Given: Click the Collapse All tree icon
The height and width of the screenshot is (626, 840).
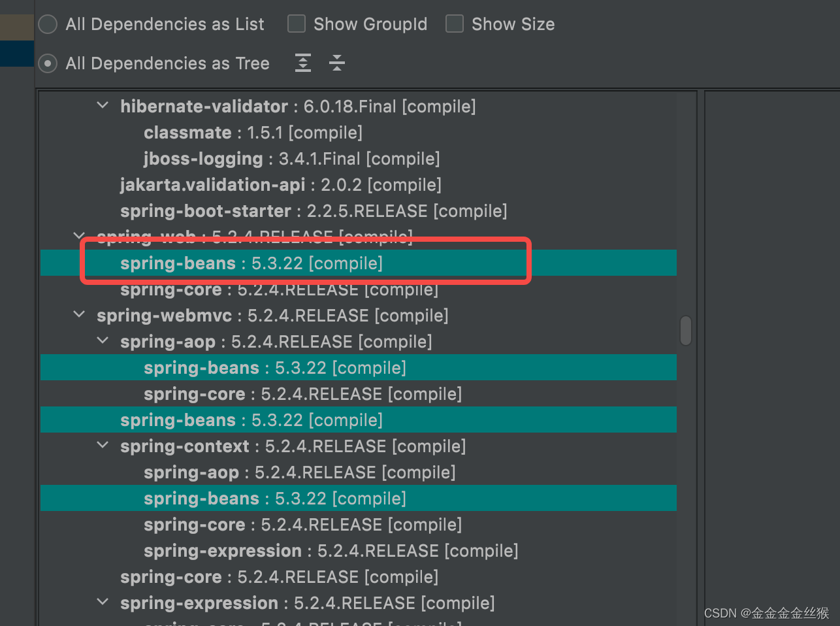Looking at the screenshot, I should tap(337, 63).
